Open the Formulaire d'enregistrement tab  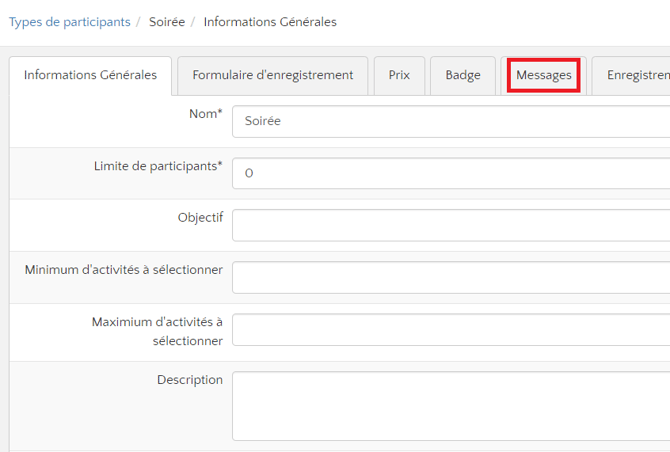(x=272, y=75)
